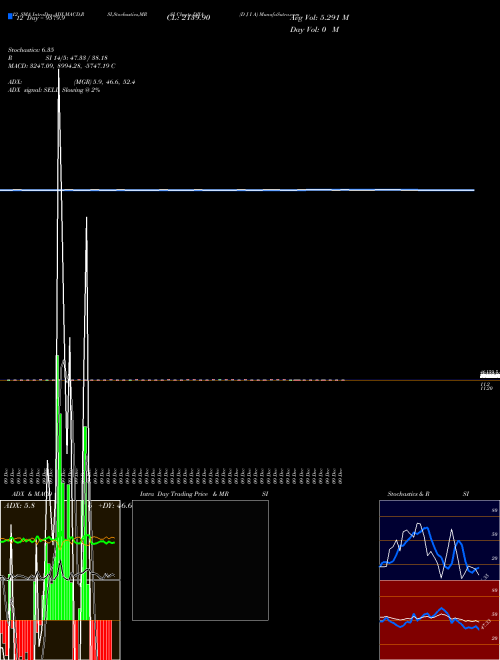Screen dimensions: 500x660
Task: Click the ADX: 5.8 label in ADX panel
Action: pyautogui.click(x=19, y=506)
